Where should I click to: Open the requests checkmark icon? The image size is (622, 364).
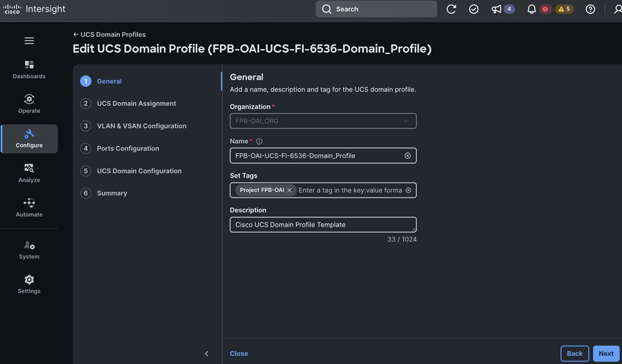coord(474,9)
